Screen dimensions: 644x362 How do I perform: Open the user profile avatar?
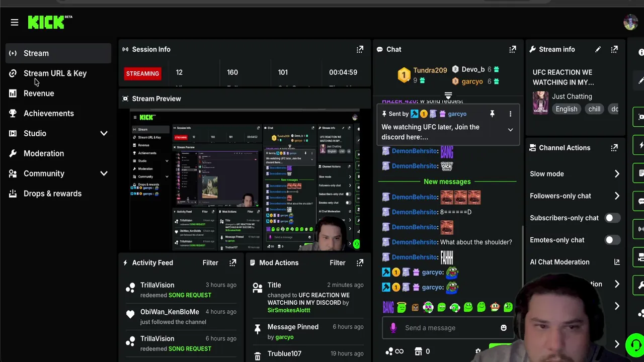pyautogui.click(x=630, y=22)
